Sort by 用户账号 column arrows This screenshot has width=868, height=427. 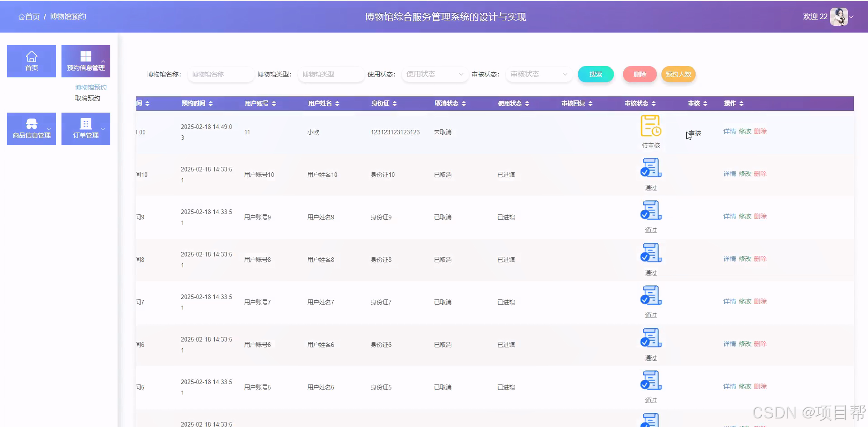coord(274,104)
